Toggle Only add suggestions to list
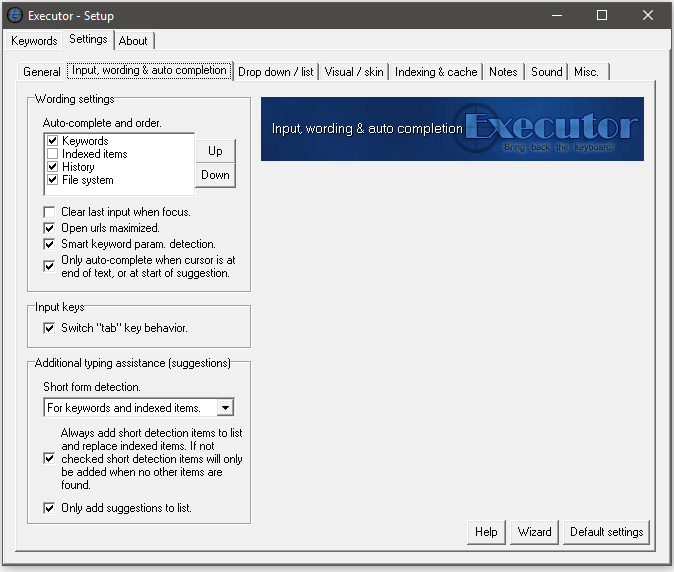674x572 pixels. click(49, 508)
